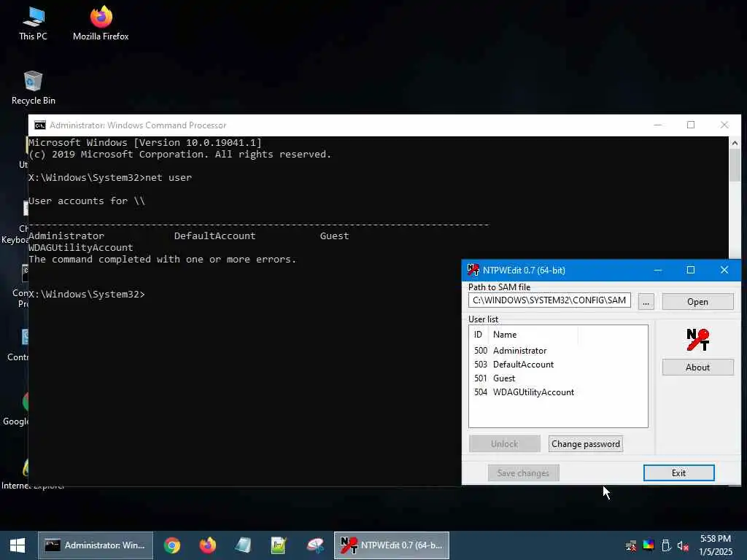Viewport: 747px width, 560px height.
Task: Launch Mozilla Firefox desktop shortcut
Action: [x=101, y=24]
